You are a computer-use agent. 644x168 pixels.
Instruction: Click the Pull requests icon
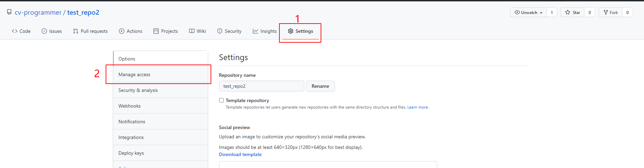(x=76, y=31)
